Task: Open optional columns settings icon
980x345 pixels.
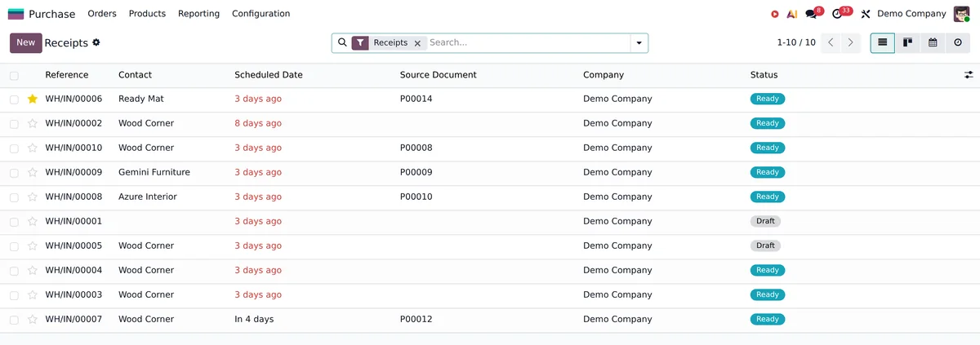Action: 969,75
